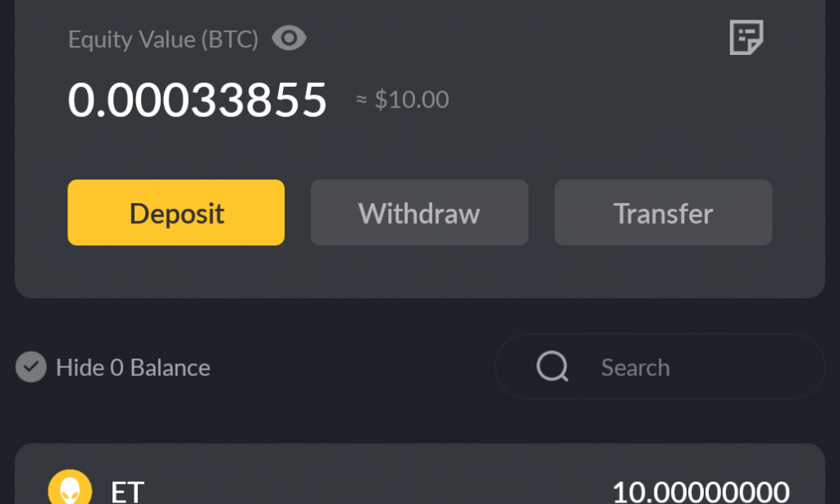Click the Hide 0 Balance label text
The width and height of the screenshot is (840, 504).
(133, 367)
